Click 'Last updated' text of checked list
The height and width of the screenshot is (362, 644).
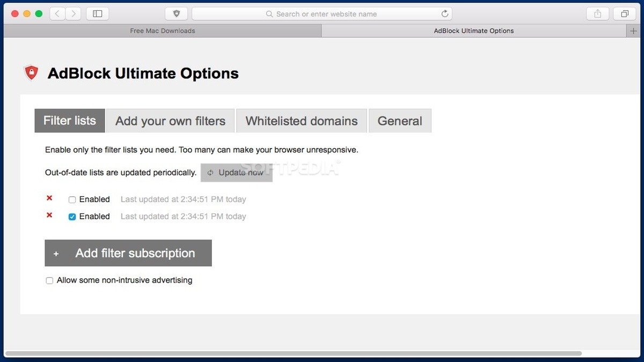[183, 217]
